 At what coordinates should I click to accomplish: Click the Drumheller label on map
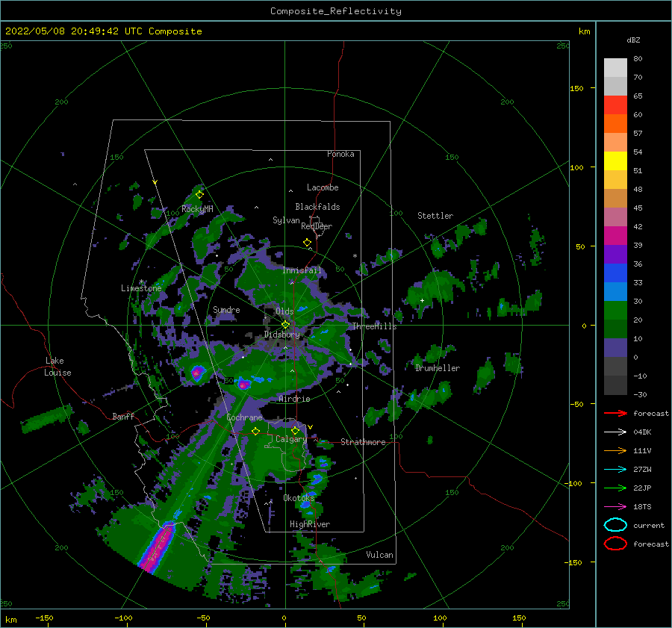[438, 368]
